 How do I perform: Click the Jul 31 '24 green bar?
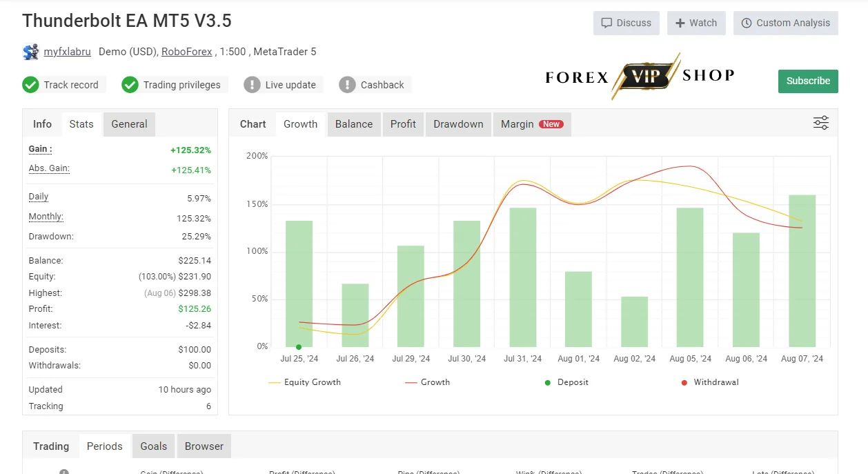click(522, 277)
